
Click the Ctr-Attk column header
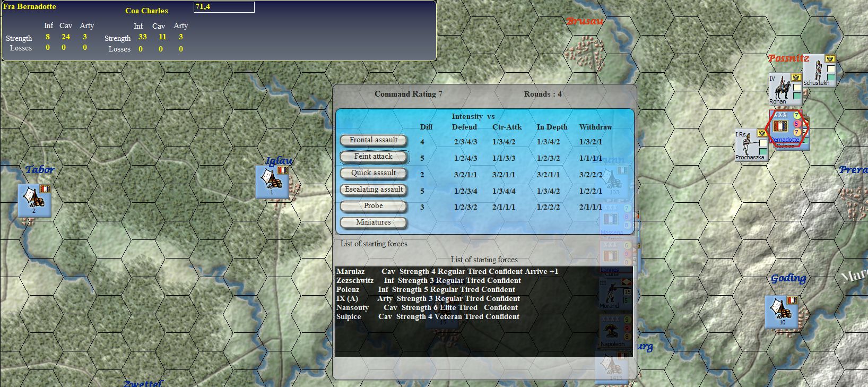(x=507, y=127)
